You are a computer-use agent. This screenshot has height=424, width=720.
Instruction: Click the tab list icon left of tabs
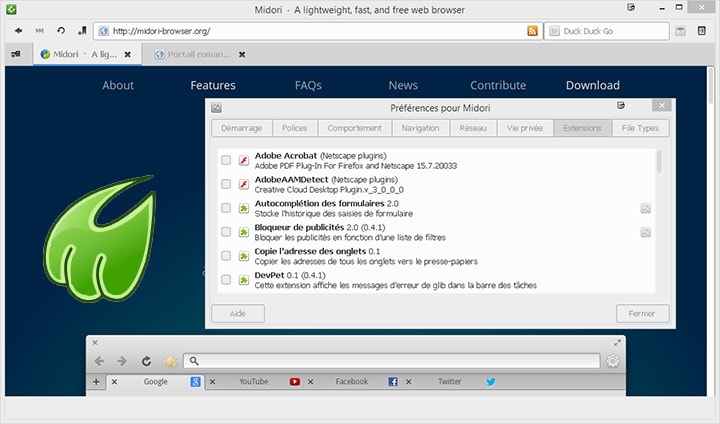(x=16, y=54)
